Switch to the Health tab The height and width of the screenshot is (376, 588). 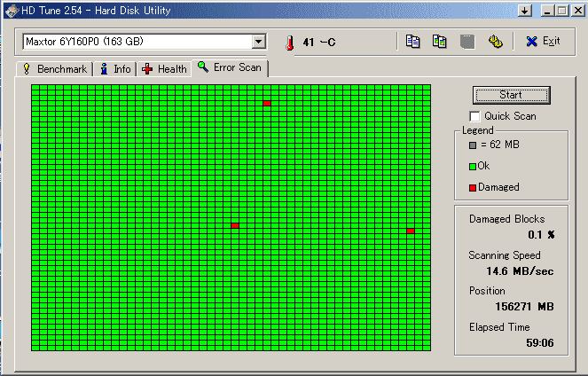click(x=164, y=69)
